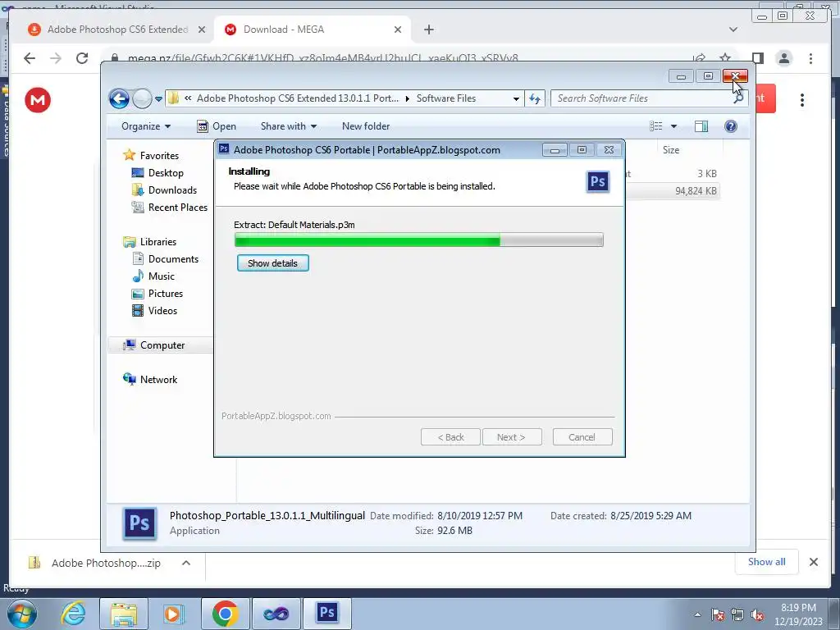
Task: Click the Explorer back navigation arrow
Action: tap(119, 98)
